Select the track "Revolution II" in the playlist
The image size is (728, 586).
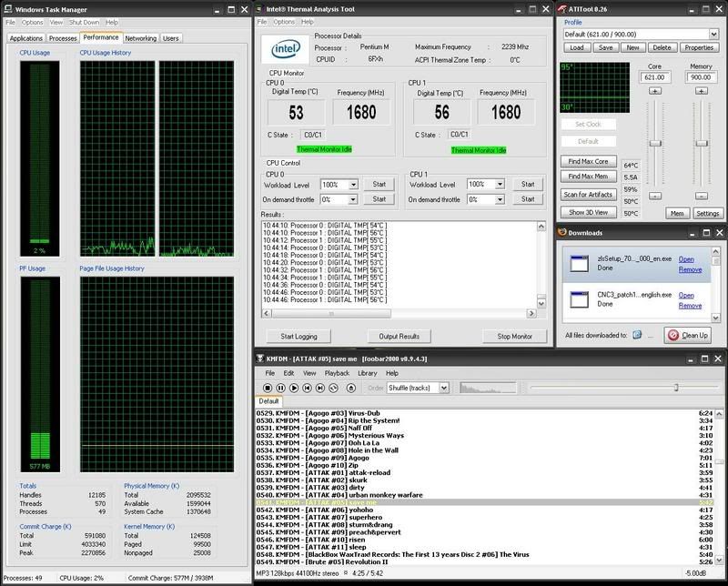[x=484, y=561]
